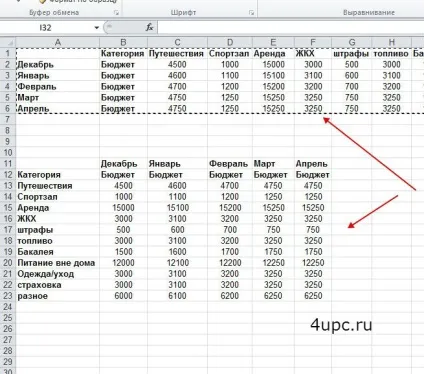Open the Name Box dropdown arrow
The height and width of the screenshot is (374, 424).
click(x=96, y=28)
